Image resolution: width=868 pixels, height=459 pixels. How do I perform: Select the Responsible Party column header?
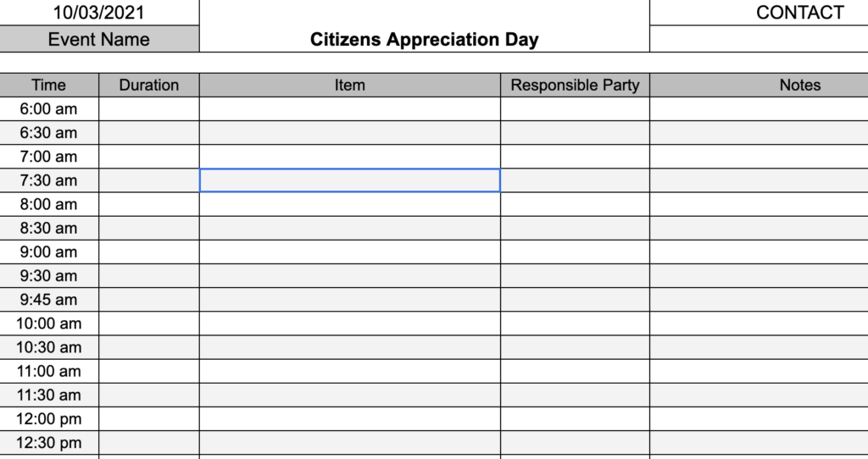[x=576, y=86]
